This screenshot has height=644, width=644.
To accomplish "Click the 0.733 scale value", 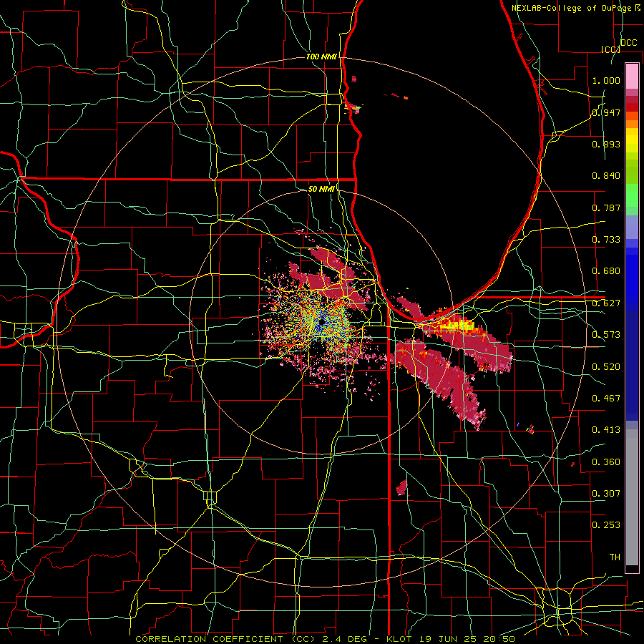I will click(606, 240).
